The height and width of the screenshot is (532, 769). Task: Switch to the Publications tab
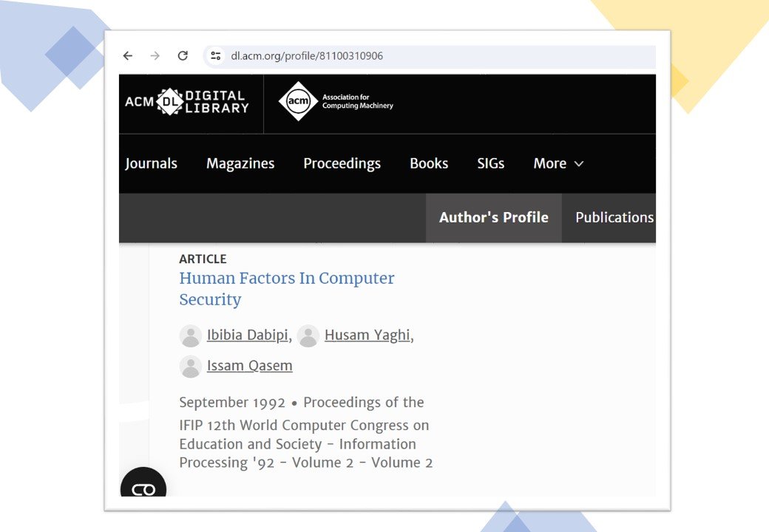[614, 218]
